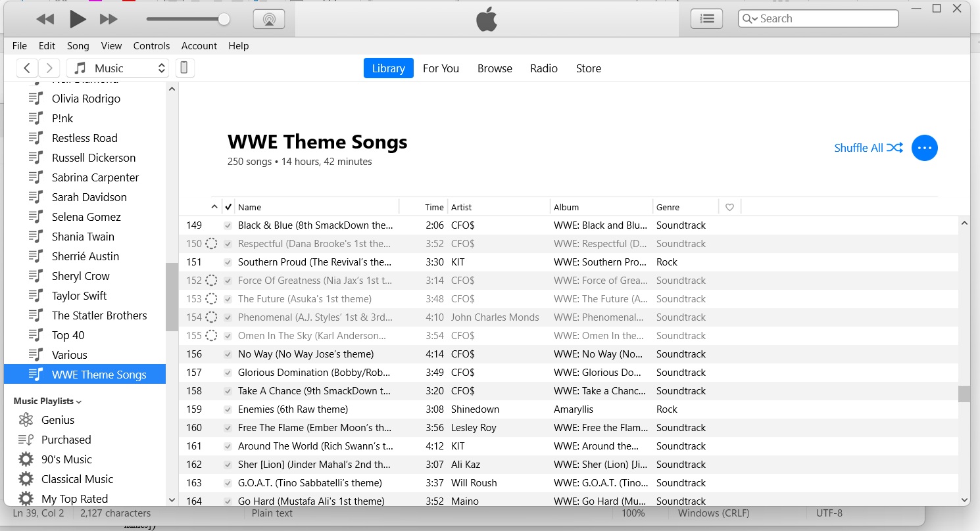Screen dimensions: 980x531
Task: Uncheck the Southern Proud song checkbox
Action: [228, 262]
